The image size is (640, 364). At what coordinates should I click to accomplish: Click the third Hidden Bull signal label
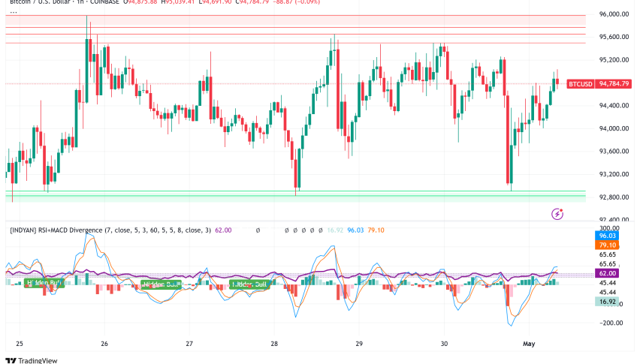249,284
